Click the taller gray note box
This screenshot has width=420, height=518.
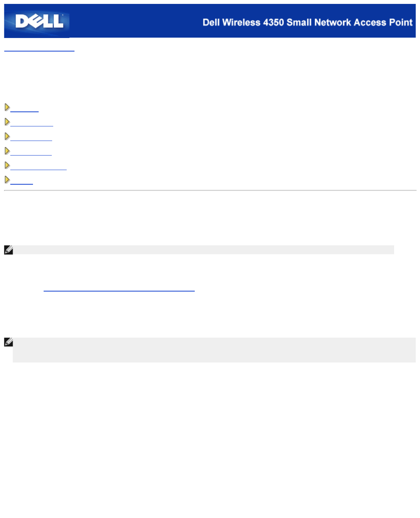click(x=214, y=350)
